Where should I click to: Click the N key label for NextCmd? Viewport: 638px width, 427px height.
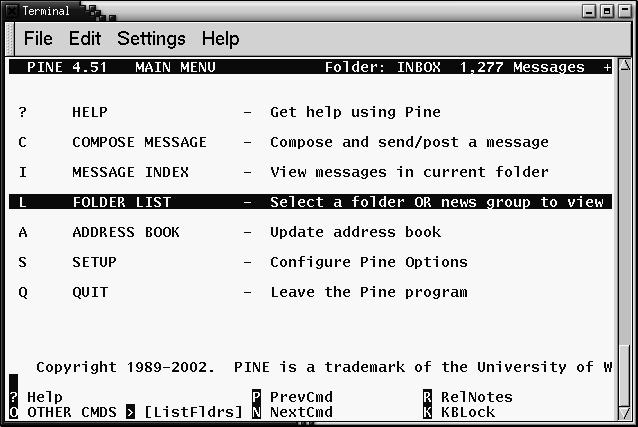click(x=256, y=412)
